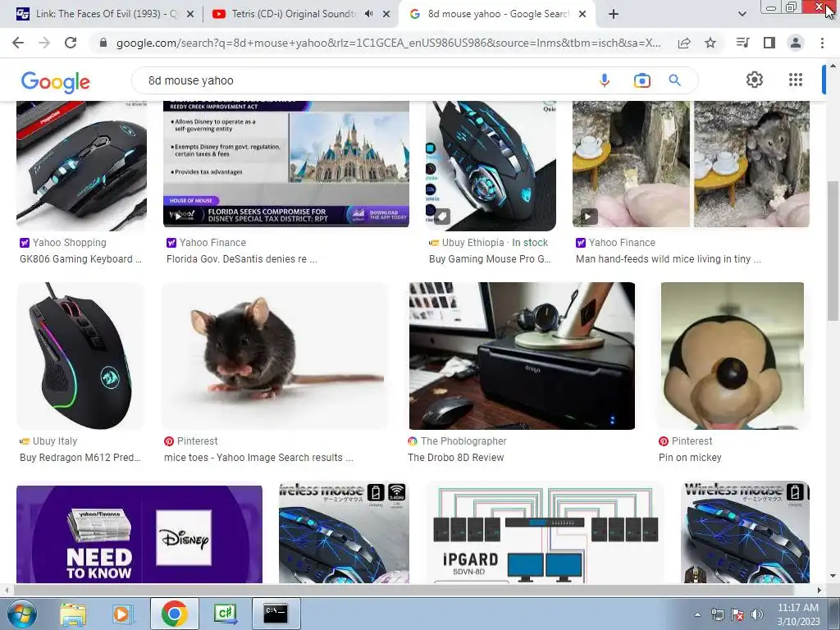Select the wild mice tea table thumbnail

point(691,164)
